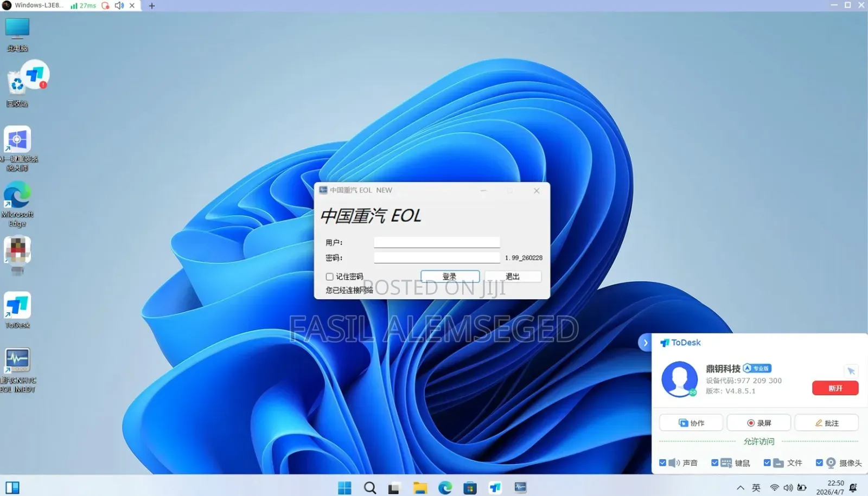Uncheck the 键鼠 keyboard-mouse access checkbox
Viewport: 868px width, 496px height.
pyautogui.click(x=714, y=463)
